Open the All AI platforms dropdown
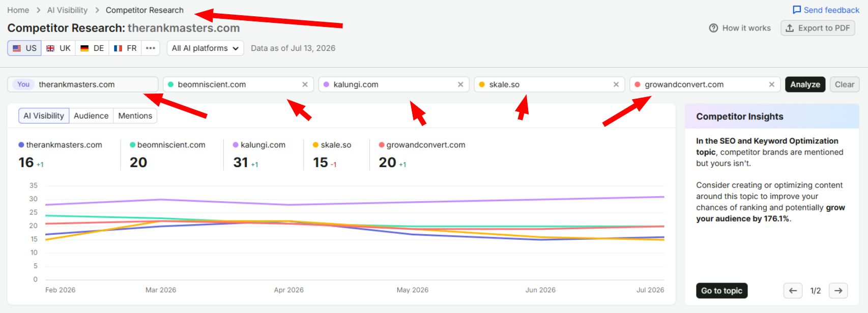This screenshot has height=313, width=868. [x=205, y=48]
